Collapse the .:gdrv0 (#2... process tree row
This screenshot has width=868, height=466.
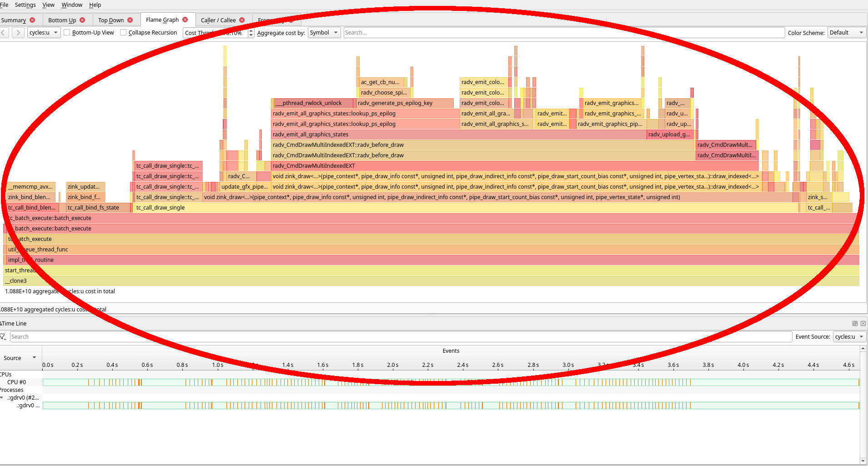pos(2,398)
